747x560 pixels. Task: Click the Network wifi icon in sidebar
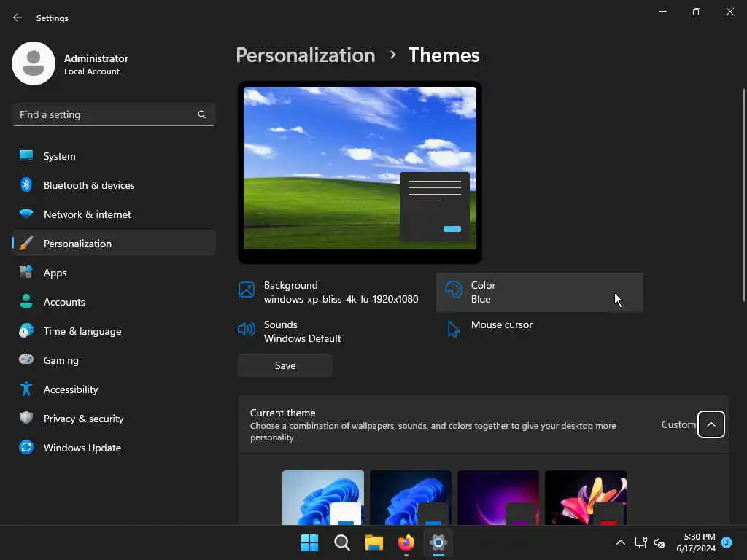pyautogui.click(x=26, y=214)
